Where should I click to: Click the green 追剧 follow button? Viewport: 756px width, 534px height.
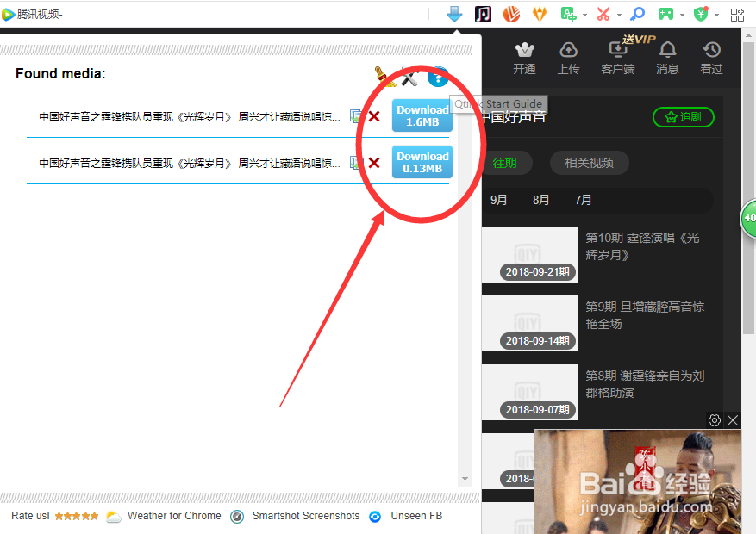[x=684, y=117]
